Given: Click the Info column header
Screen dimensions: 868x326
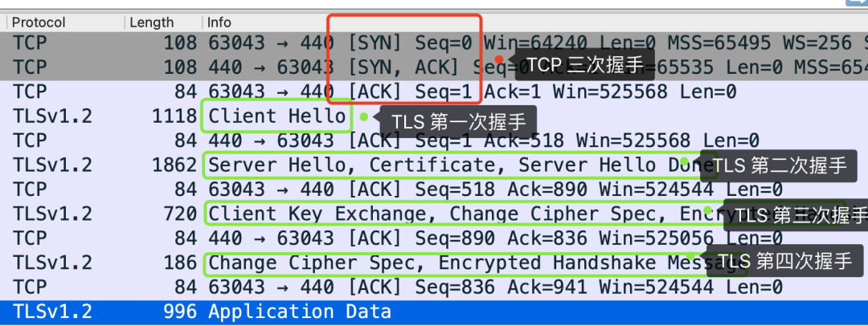Looking at the screenshot, I should (x=219, y=22).
